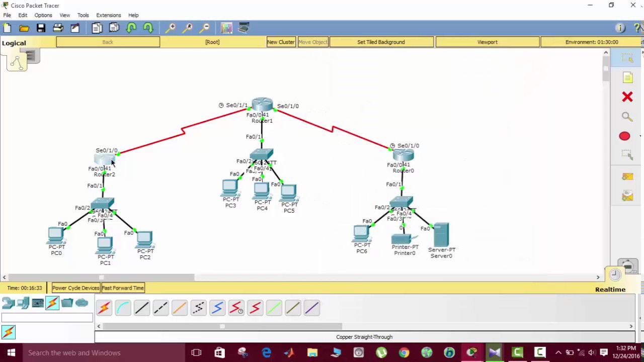Screen dimensions: 644x362
Task: Click the New Cluster button
Action: [x=281, y=42]
